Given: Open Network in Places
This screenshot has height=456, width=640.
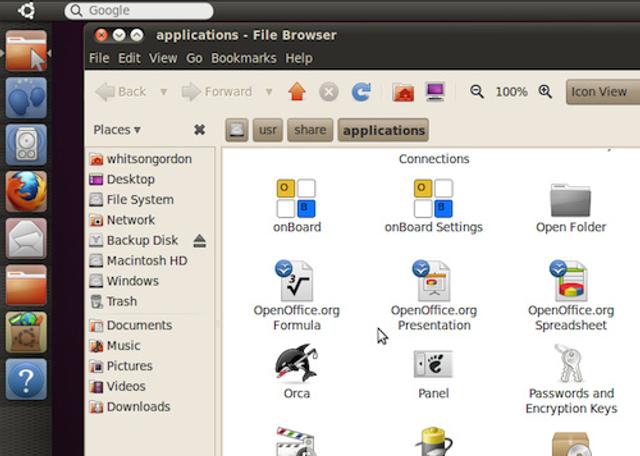Looking at the screenshot, I should (122, 220).
